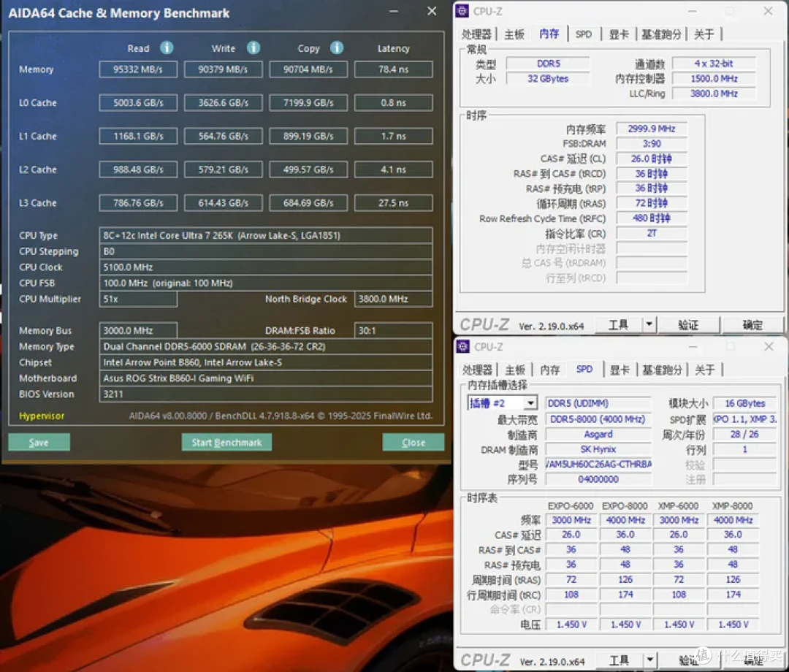Screen dimensions: 789x672
Task: Click the Read column info icon
Action: click(x=167, y=47)
